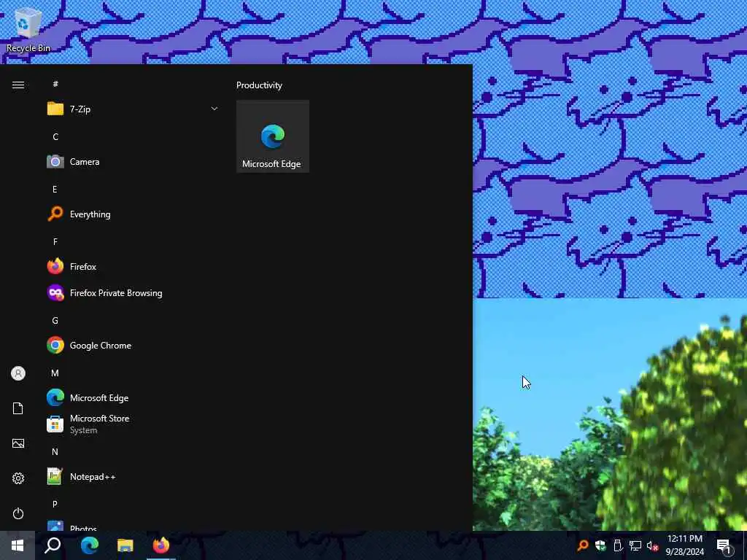The height and width of the screenshot is (560, 747).
Task: Jump to letter # index header
Action: pyautogui.click(x=55, y=84)
